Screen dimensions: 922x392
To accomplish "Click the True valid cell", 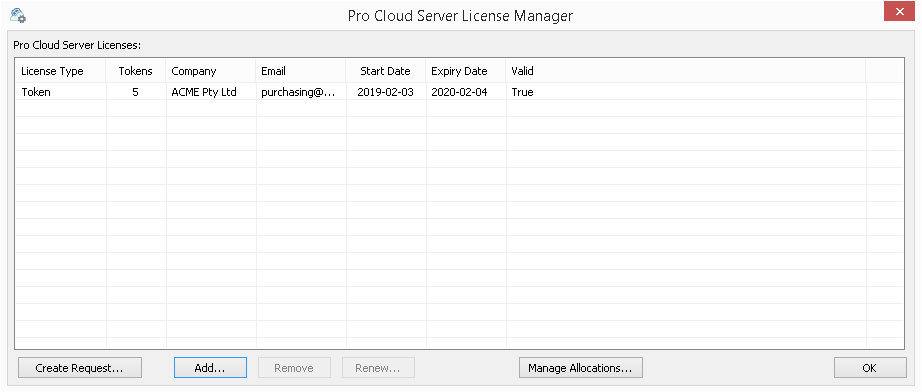I will (x=686, y=92).
